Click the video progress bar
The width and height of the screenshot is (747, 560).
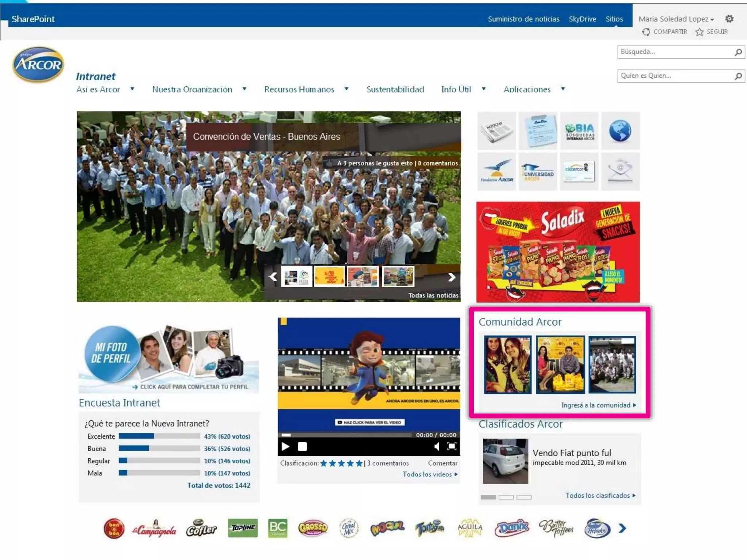[347, 435]
